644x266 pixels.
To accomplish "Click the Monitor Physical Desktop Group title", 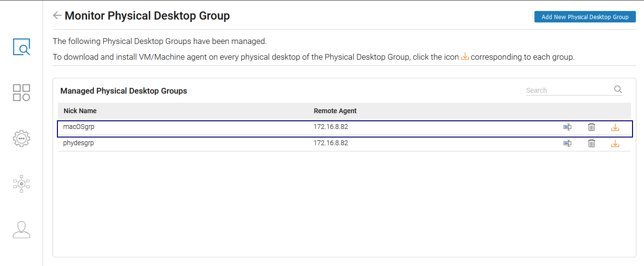I will 147,16.
